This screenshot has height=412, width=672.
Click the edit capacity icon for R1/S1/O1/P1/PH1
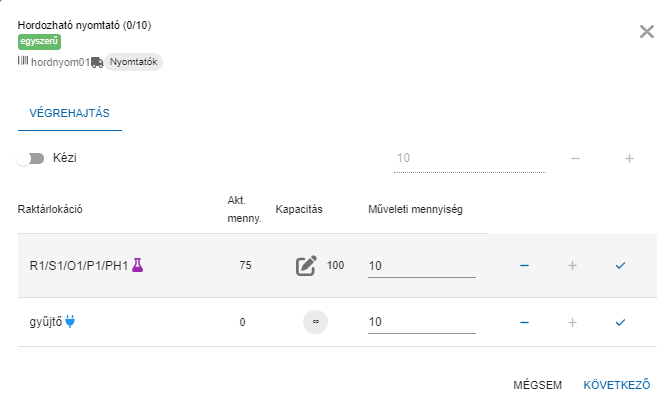[306, 266]
